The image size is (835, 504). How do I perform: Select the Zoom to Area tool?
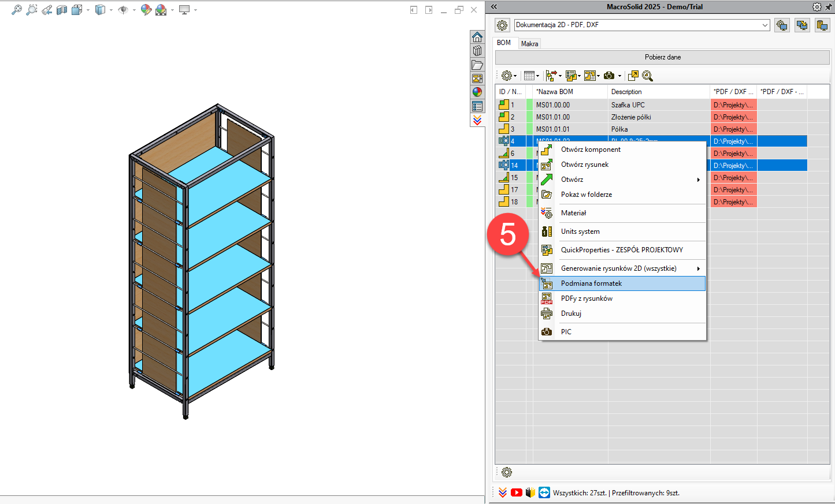click(32, 10)
